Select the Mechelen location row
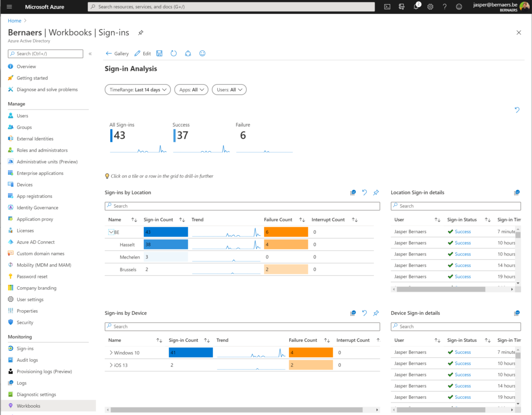 [239, 257]
